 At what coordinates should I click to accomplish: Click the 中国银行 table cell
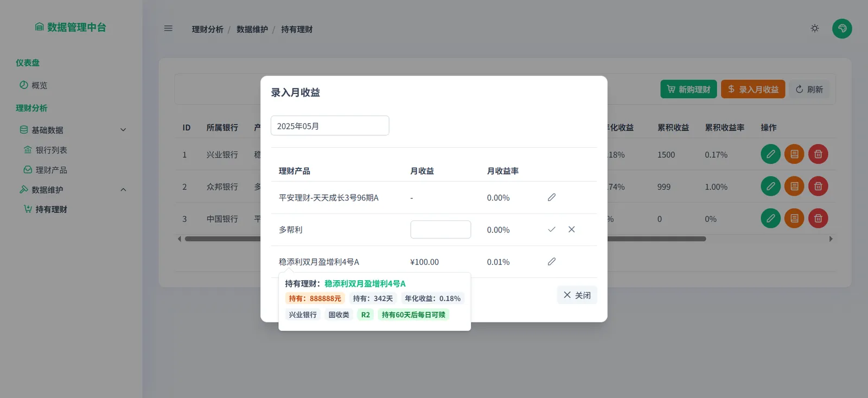[222, 218]
